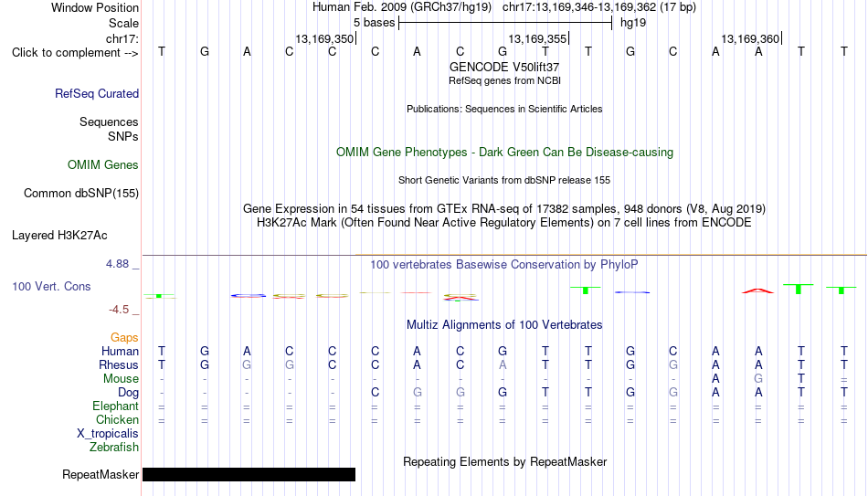This screenshot has height=496, width=868.
Task: Click 'Publications: Sequences in Scientific Articles' title
Action: click(504, 109)
